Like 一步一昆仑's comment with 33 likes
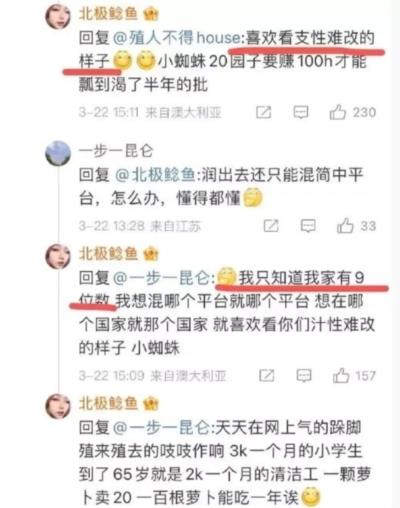The image size is (400, 508). [x=345, y=226]
